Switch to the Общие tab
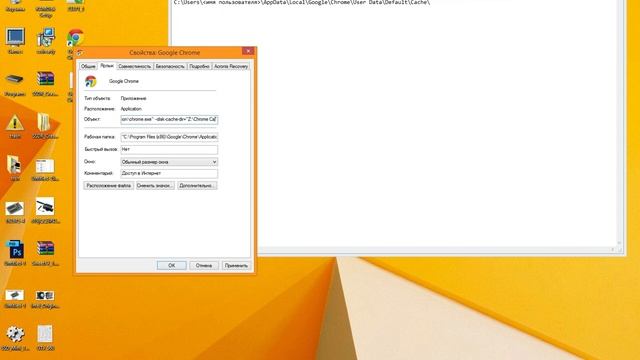This screenshot has height=360, width=640. 88,66
